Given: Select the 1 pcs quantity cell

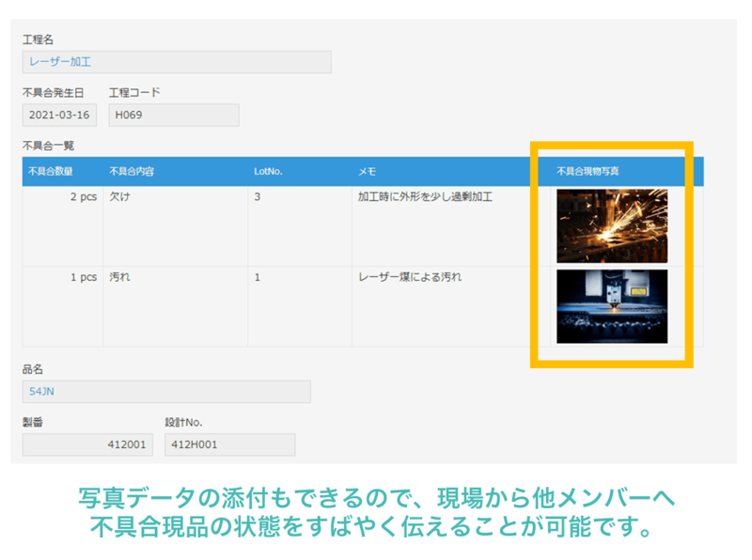Looking at the screenshot, I should tap(63, 307).
